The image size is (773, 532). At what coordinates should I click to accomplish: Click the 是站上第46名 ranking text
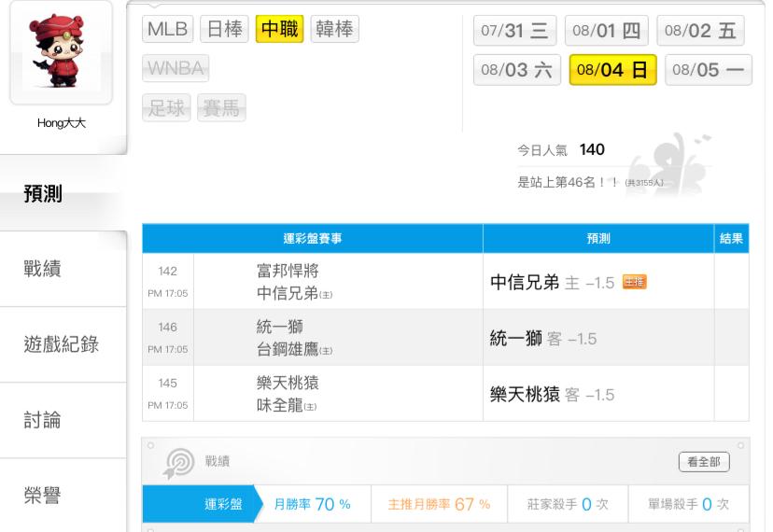(568, 182)
